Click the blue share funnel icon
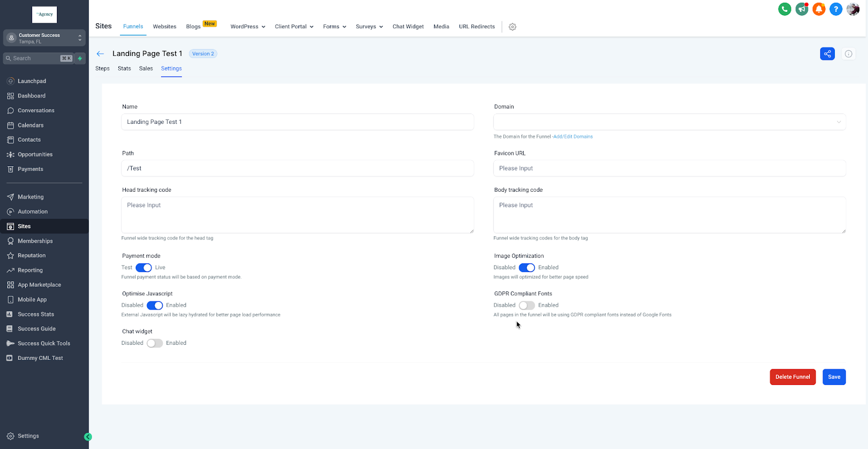The image size is (868, 449). coord(827,54)
